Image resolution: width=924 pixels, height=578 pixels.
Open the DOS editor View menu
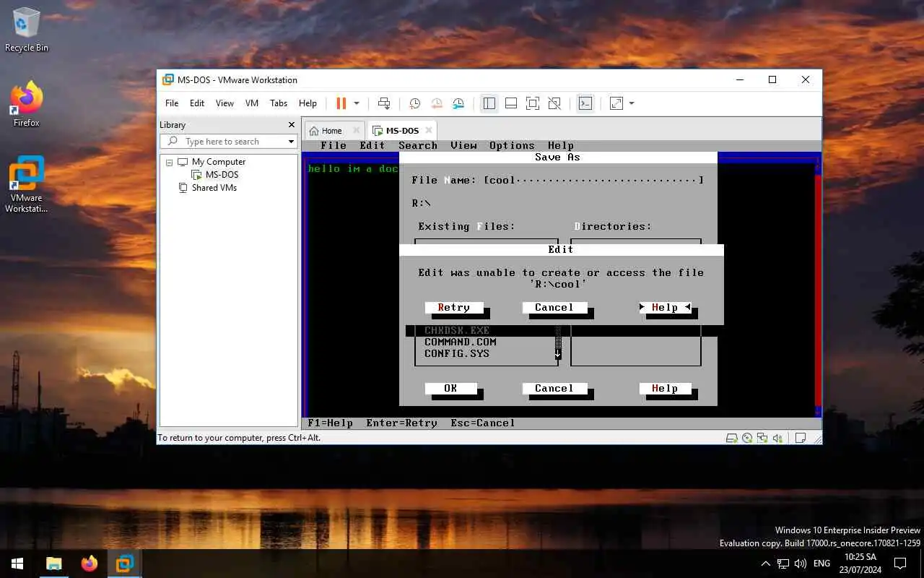pos(463,146)
